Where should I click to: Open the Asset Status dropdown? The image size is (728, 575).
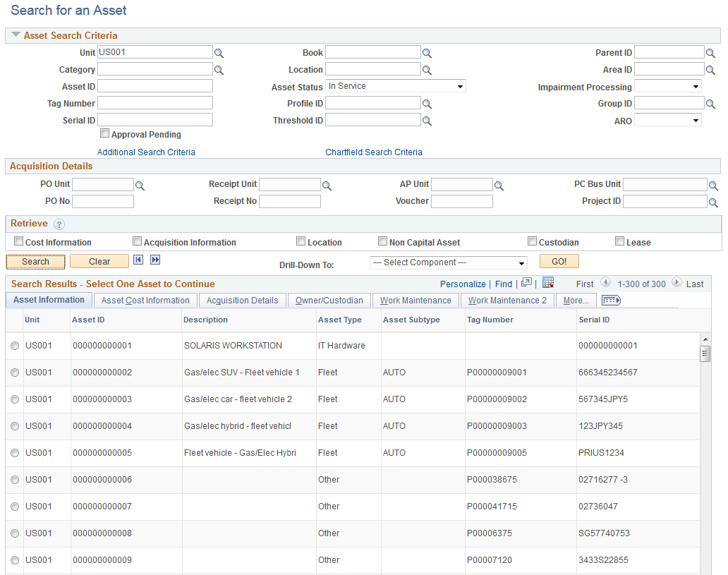pyautogui.click(x=395, y=85)
